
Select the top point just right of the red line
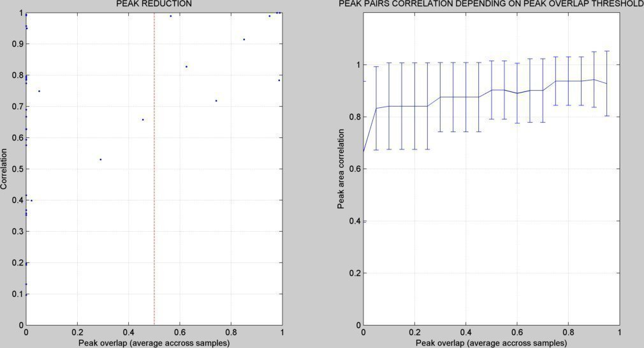pyautogui.click(x=171, y=16)
